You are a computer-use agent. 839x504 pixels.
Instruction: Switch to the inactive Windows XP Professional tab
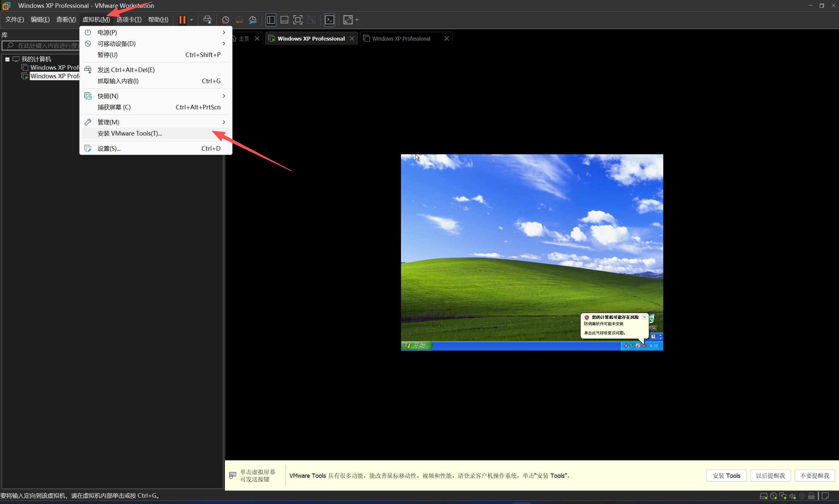401,39
